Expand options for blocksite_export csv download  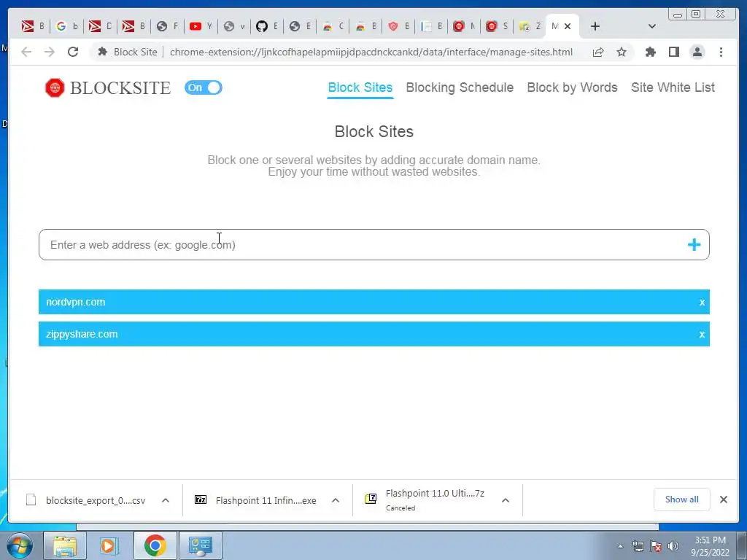click(166, 500)
